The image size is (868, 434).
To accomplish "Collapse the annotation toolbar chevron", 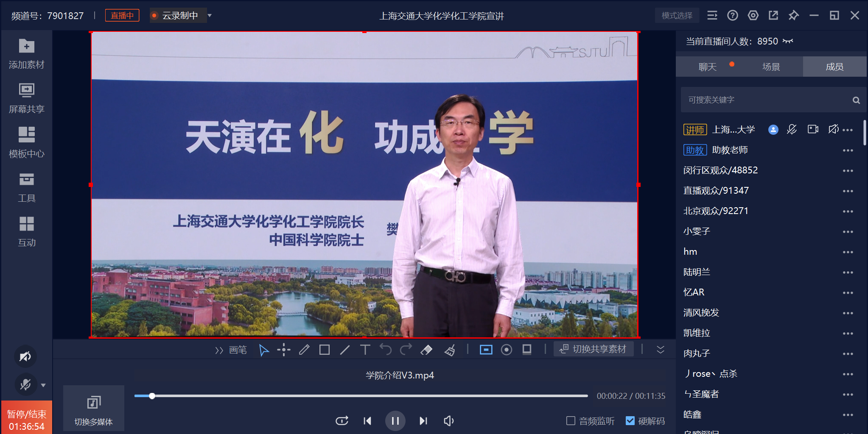I will (x=661, y=350).
